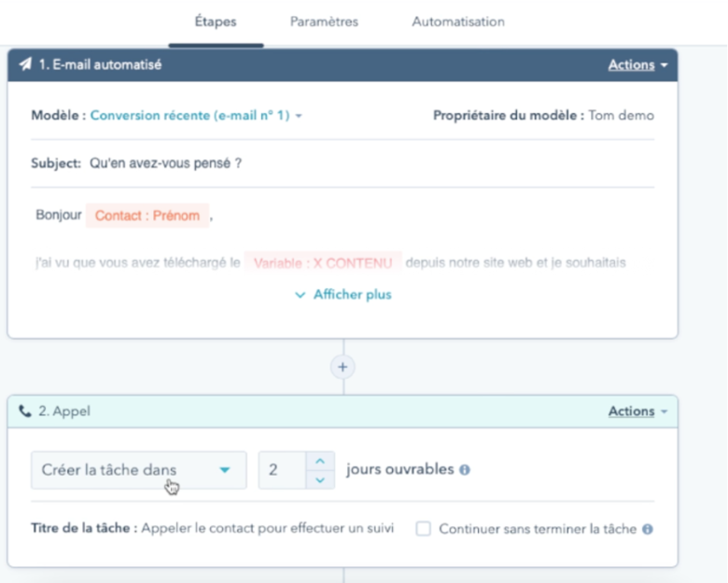
Task: Open the Conversion récente template dropdown
Action: pyautogui.click(x=196, y=115)
